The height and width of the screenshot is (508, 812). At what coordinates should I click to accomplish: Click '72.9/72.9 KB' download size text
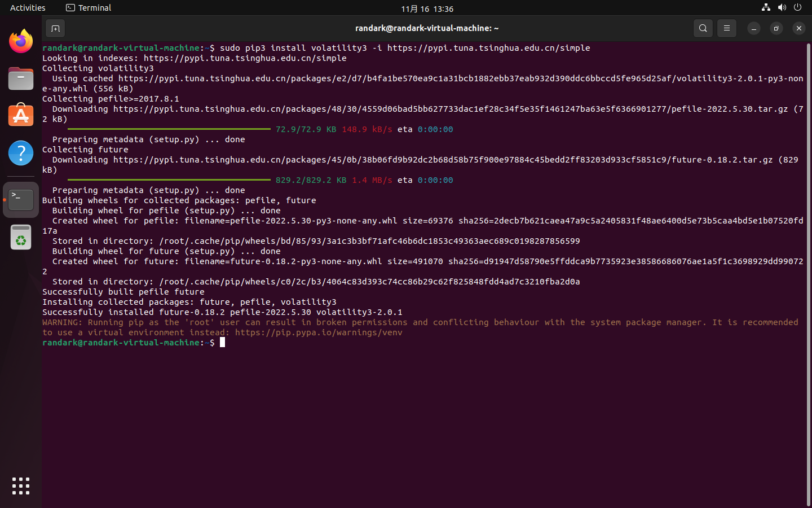[306, 129]
